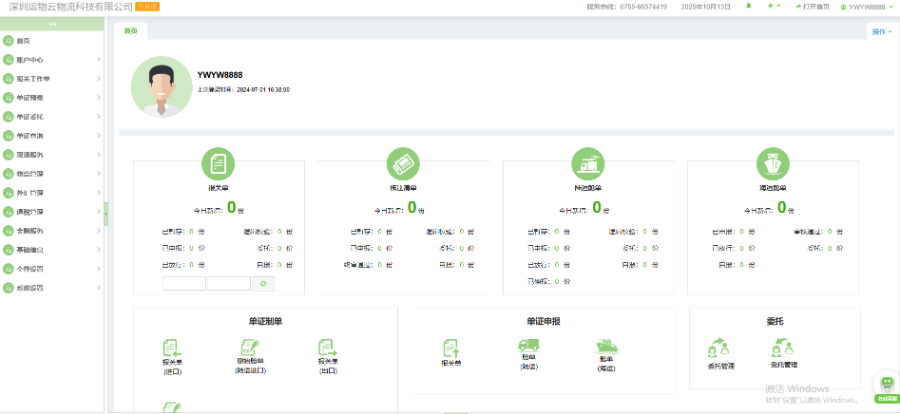Open 报关单 (出口) under 单证制单
This screenshot has height=414, width=900.
327,351
